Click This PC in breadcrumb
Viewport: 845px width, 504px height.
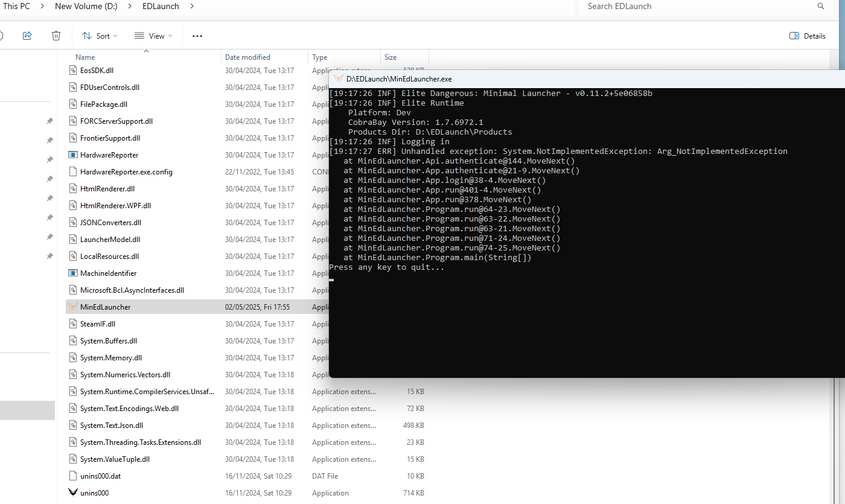(16, 6)
